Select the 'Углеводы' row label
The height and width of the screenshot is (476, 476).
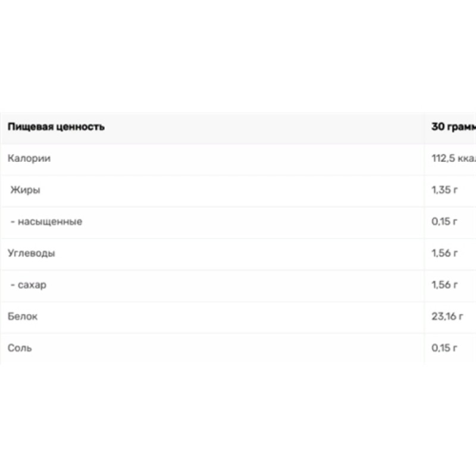[x=32, y=253]
